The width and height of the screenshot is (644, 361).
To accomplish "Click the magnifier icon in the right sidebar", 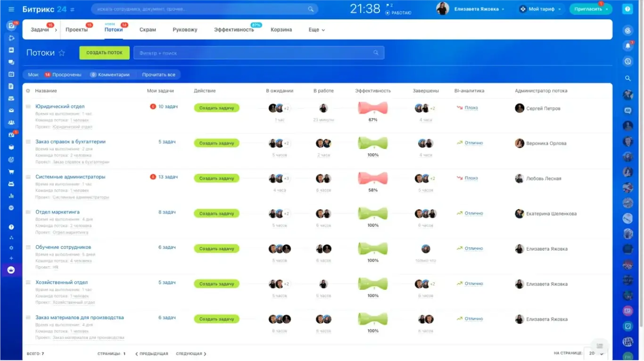I will pos(627,78).
